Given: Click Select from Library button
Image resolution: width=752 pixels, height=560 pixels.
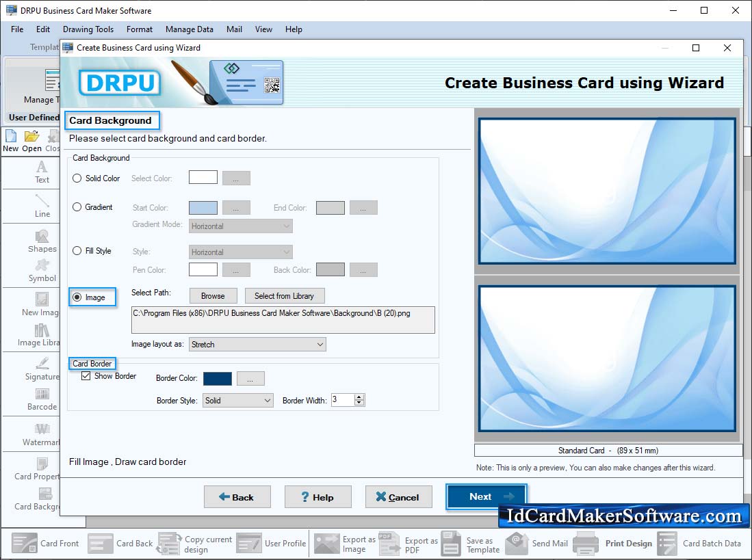Looking at the screenshot, I should pyautogui.click(x=285, y=296).
